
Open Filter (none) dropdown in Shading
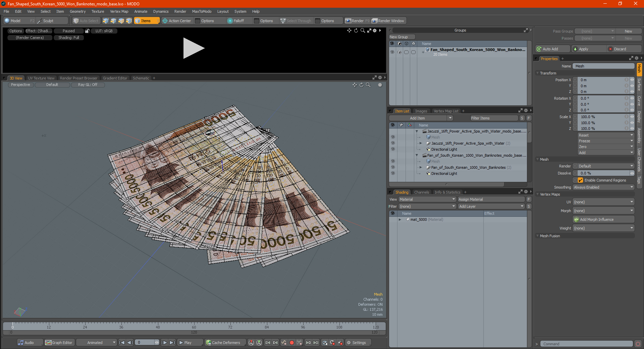pyautogui.click(x=427, y=206)
